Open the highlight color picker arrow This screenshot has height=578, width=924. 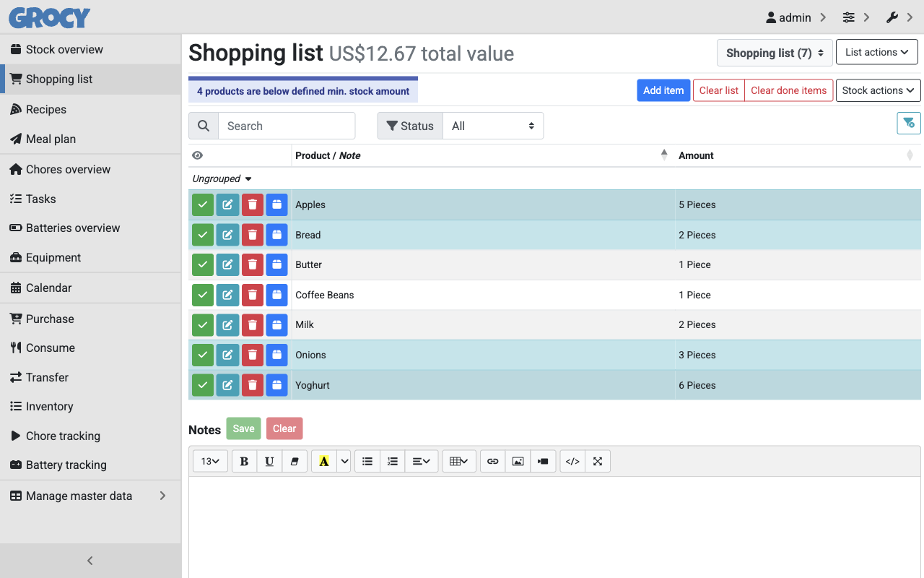[344, 461]
